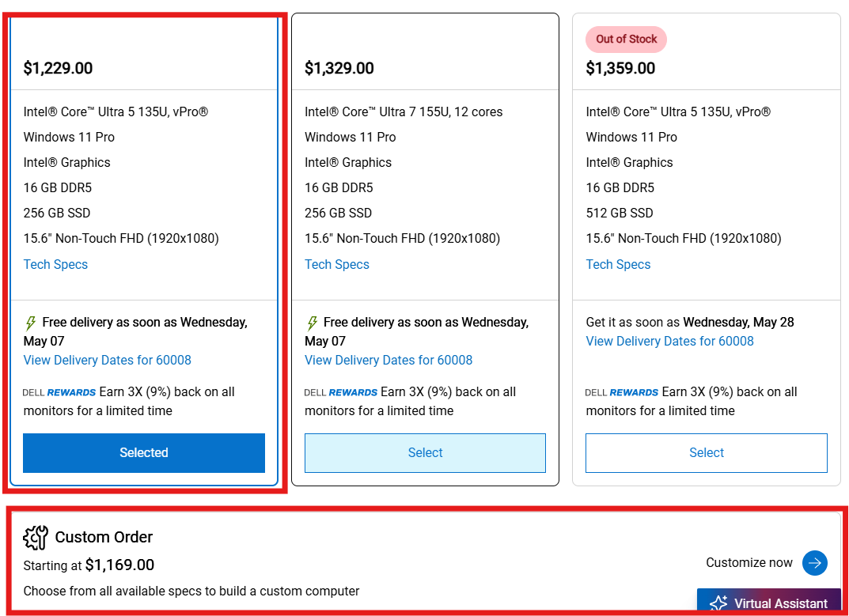Screen dimensions: 849x616
Task: Click the Customize now text link
Action: coord(749,563)
